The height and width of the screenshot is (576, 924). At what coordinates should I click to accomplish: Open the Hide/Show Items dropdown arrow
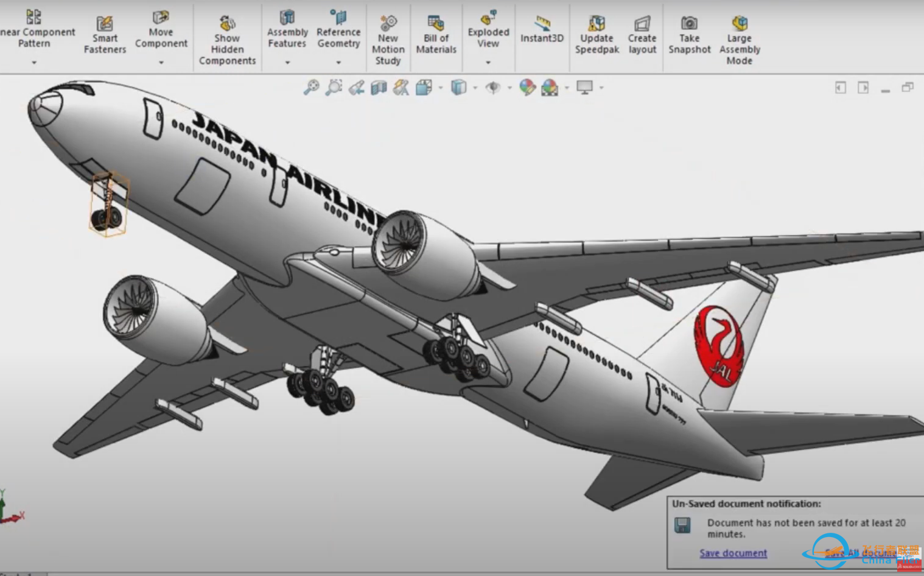coord(509,88)
